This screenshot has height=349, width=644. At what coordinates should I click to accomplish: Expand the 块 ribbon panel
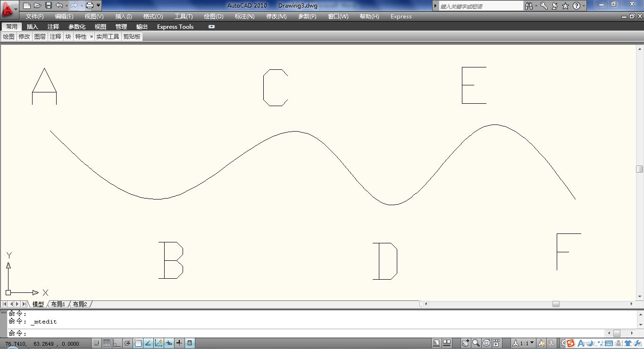click(68, 37)
